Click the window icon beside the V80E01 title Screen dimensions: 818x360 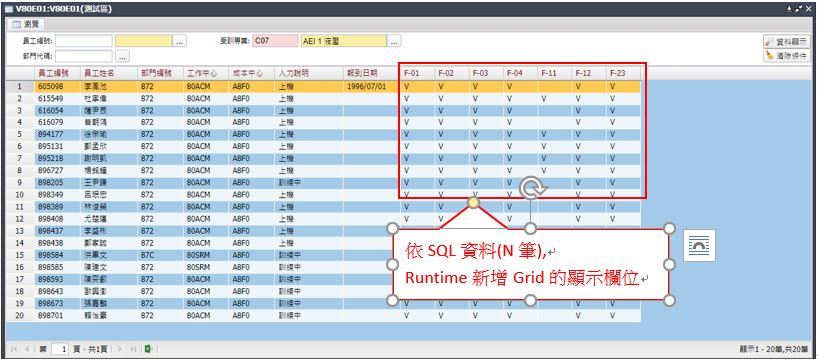[9, 9]
